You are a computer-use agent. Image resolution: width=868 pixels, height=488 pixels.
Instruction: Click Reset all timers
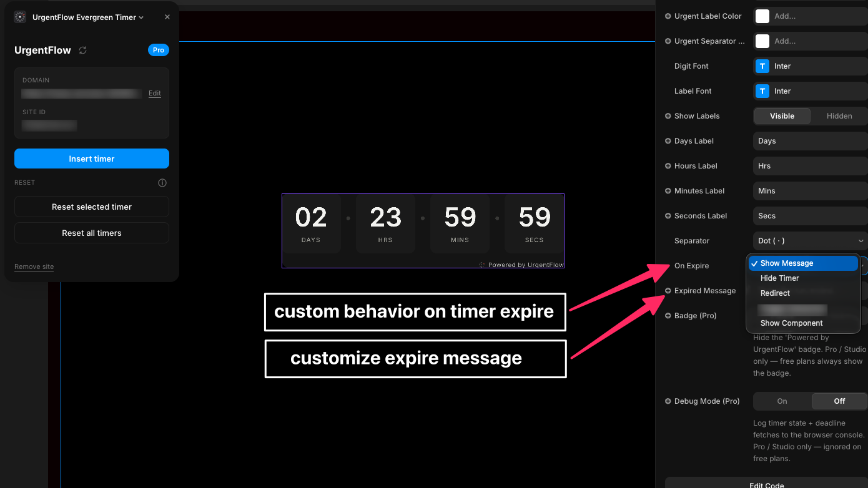click(92, 233)
